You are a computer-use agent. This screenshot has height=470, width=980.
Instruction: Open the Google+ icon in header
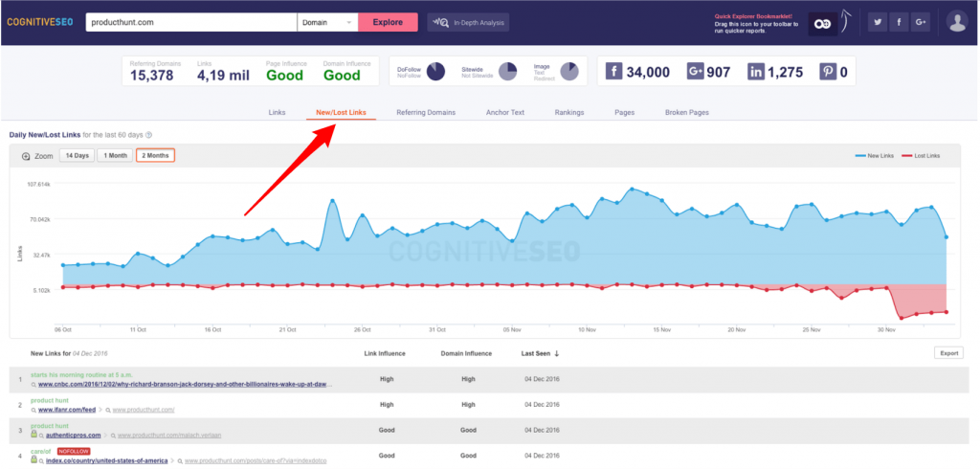[x=920, y=23]
